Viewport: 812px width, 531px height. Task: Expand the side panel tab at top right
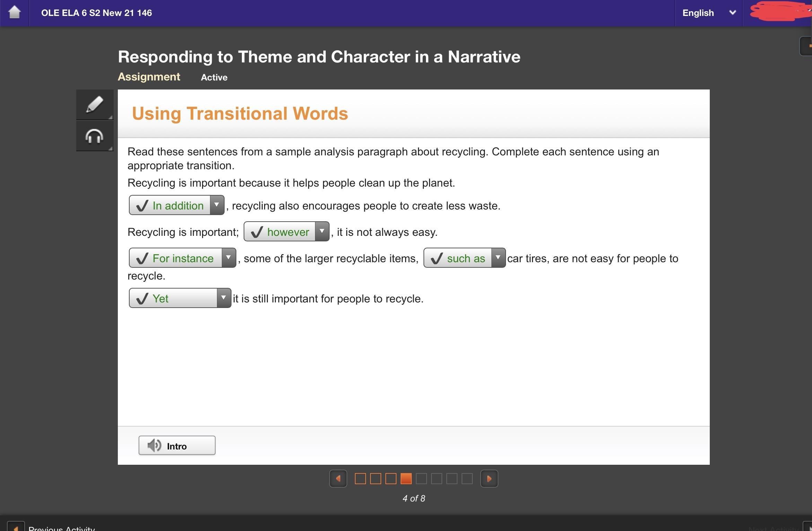(807, 46)
